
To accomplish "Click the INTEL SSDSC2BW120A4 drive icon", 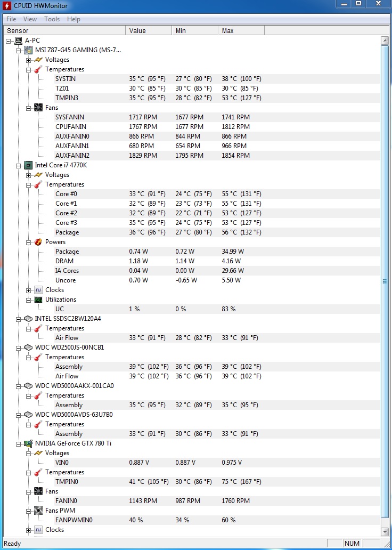I will coord(28,319).
